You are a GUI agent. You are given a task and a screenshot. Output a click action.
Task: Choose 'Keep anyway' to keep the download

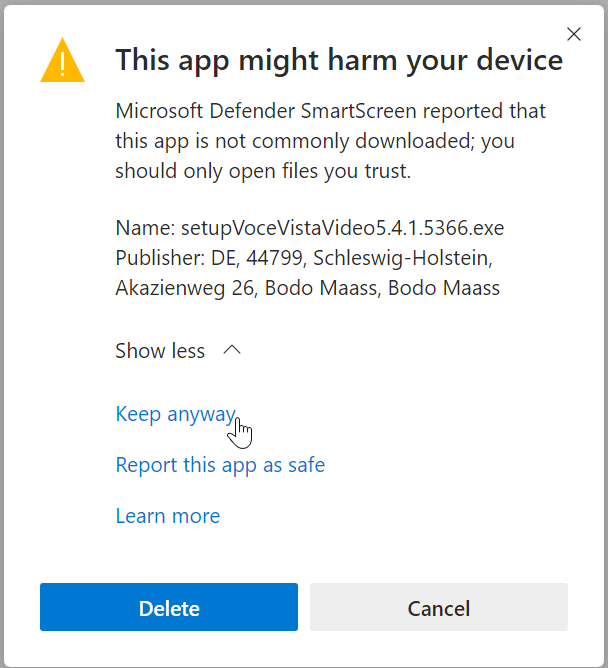point(175,414)
